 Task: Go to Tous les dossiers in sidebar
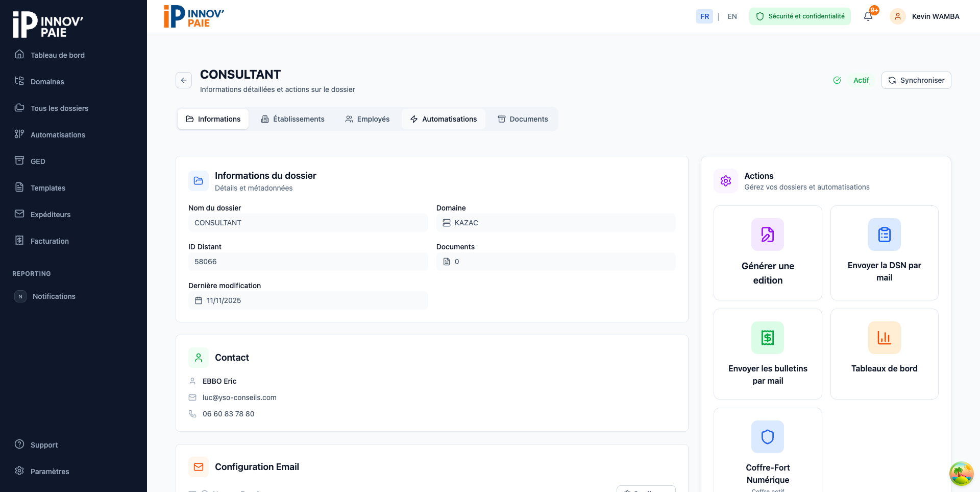[x=59, y=108]
